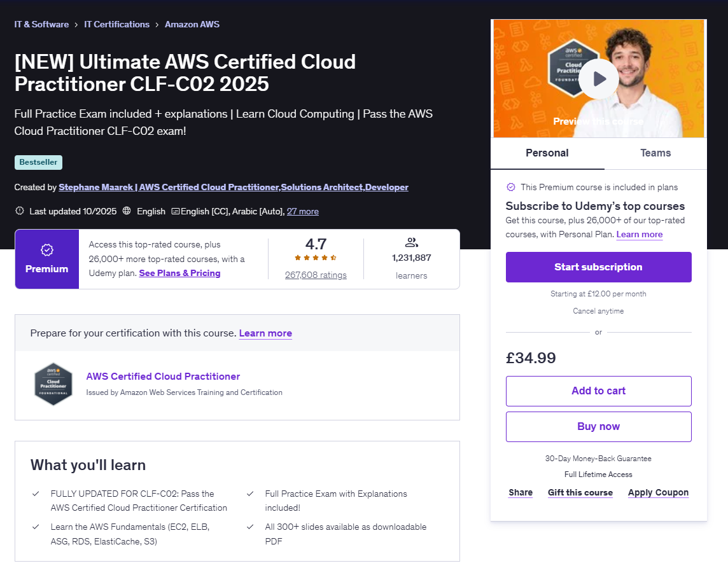
Task: Click the globe language icon
Action: 126,211
